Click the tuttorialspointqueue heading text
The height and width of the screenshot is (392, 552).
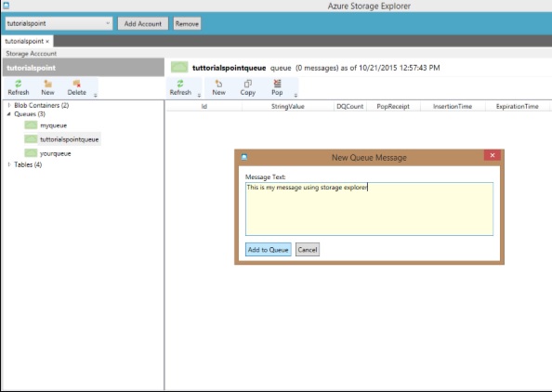[x=230, y=68]
